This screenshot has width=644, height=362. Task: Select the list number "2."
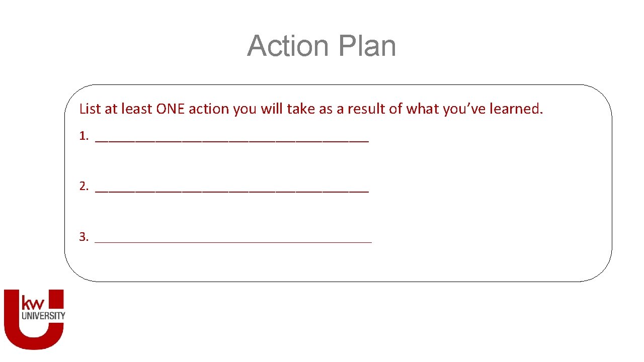(84, 186)
